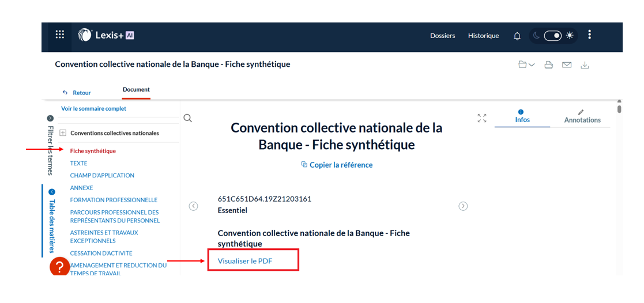Image resolution: width=644 pixels, height=303 pixels.
Task: Collapse the Table des matières panel
Action: pyautogui.click(x=51, y=192)
